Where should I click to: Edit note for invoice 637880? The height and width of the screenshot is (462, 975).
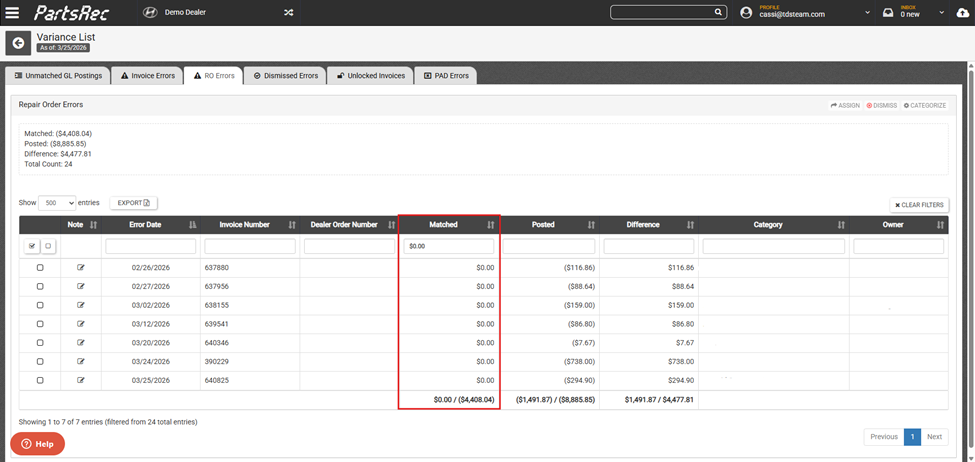(x=80, y=267)
